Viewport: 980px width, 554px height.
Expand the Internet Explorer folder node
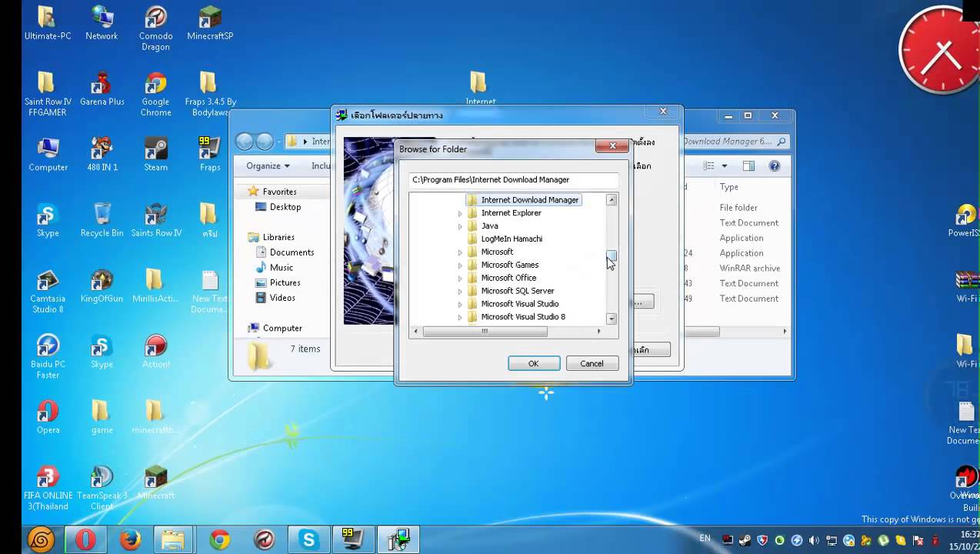(x=460, y=213)
